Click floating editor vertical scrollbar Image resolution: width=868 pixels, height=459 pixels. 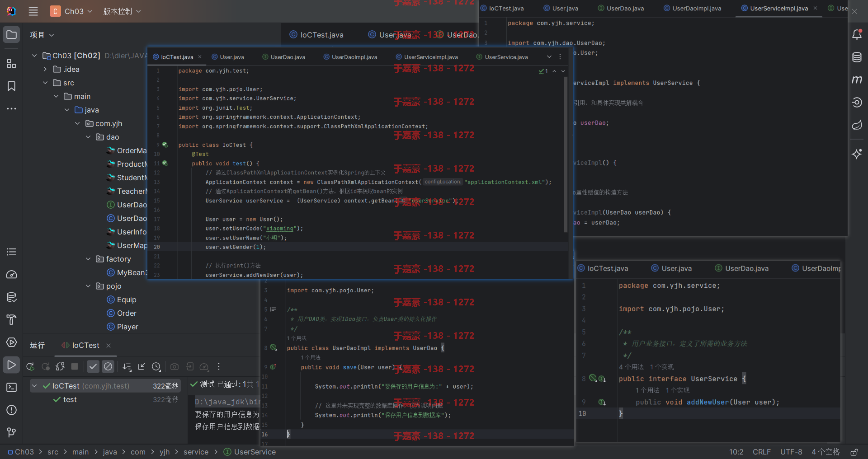click(566, 155)
